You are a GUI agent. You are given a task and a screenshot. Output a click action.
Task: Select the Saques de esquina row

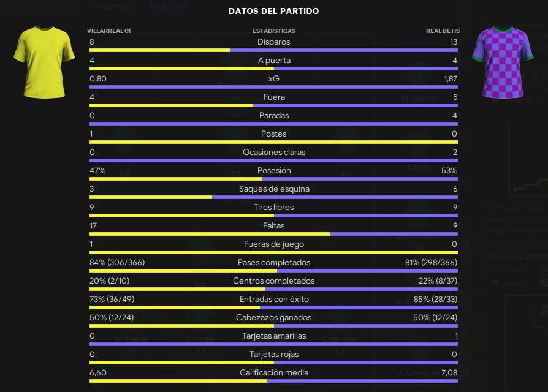(273, 192)
